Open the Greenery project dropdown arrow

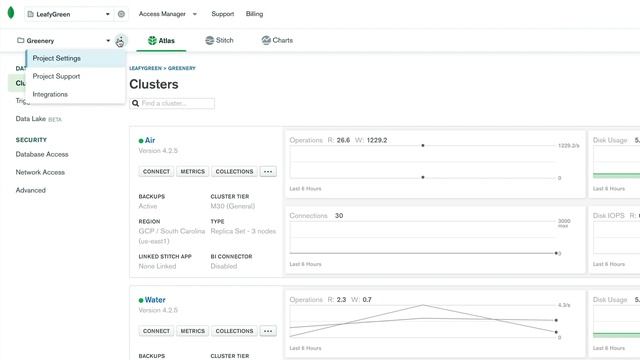(x=108, y=40)
